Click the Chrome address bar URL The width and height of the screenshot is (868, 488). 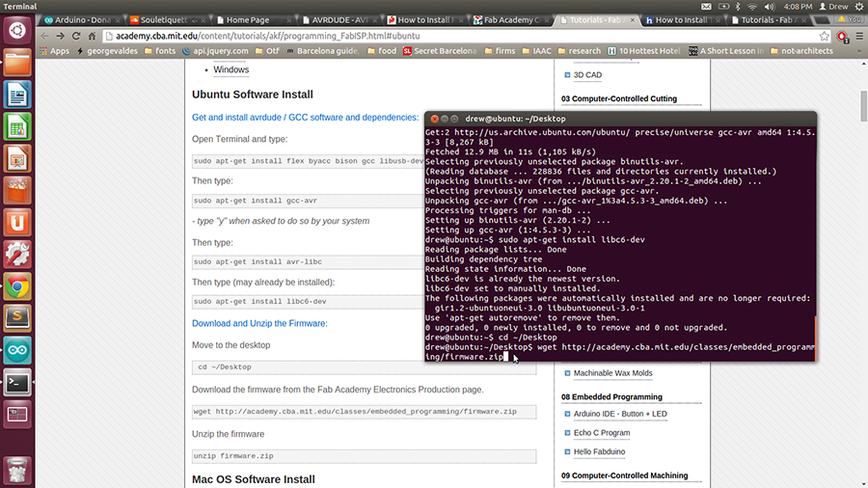point(267,36)
